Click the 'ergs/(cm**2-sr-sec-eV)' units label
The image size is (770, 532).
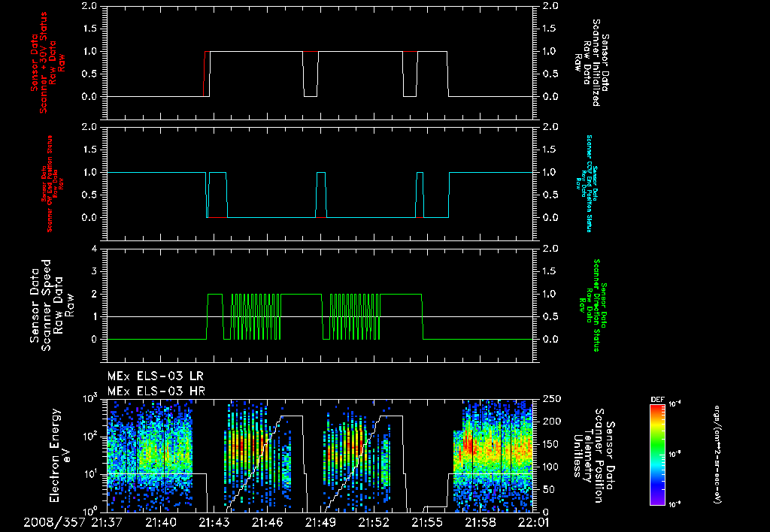click(x=717, y=455)
